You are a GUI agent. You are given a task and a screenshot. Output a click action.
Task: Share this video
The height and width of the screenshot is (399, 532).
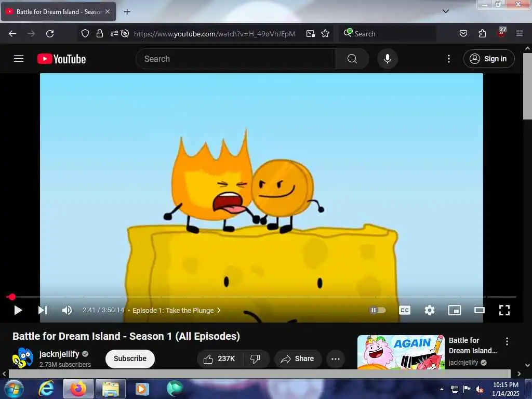pos(298,358)
